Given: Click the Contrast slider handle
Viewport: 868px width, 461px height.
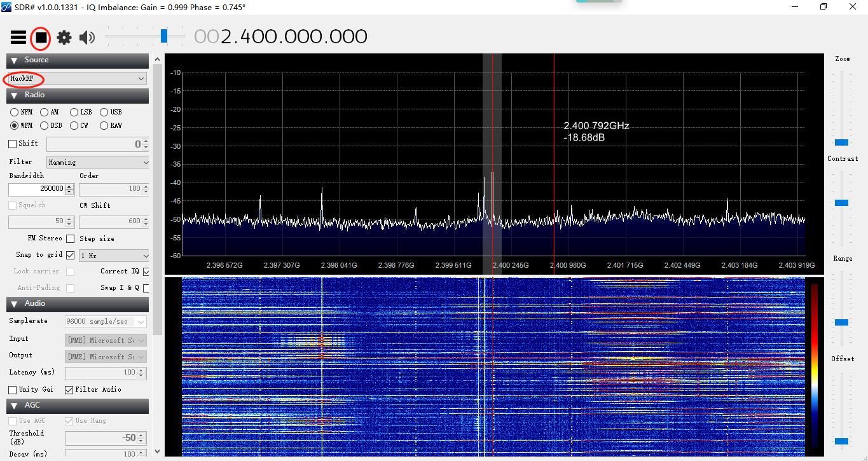Looking at the screenshot, I should point(841,203).
